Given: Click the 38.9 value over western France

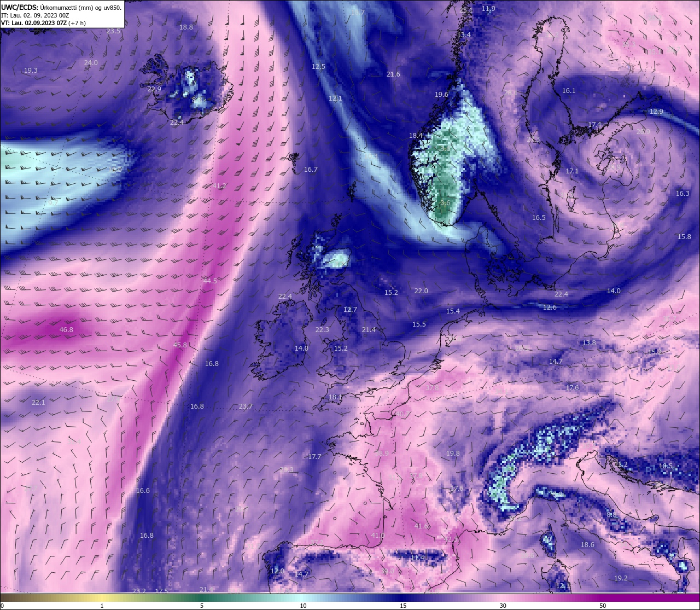Looking at the screenshot, I should pyautogui.click(x=382, y=454).
